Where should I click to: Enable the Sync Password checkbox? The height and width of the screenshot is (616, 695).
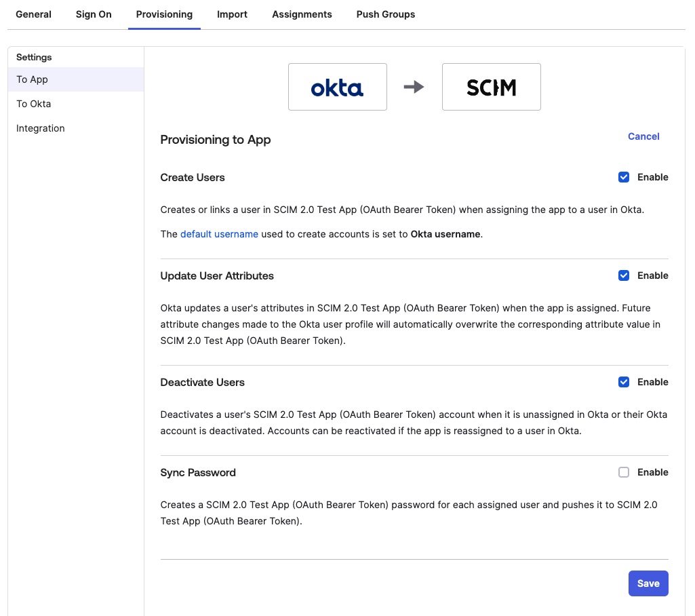point(624,472)
